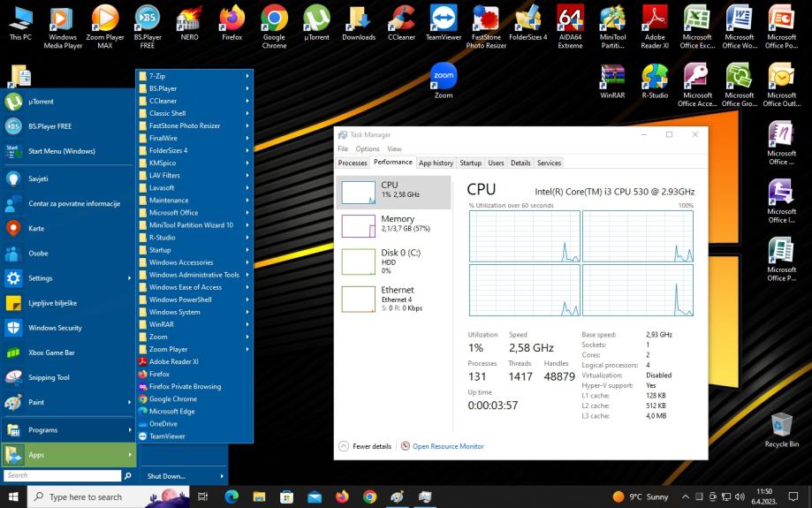
Task: Open the Adobe Reader XI desktop icon
Action: pos(655,26)
